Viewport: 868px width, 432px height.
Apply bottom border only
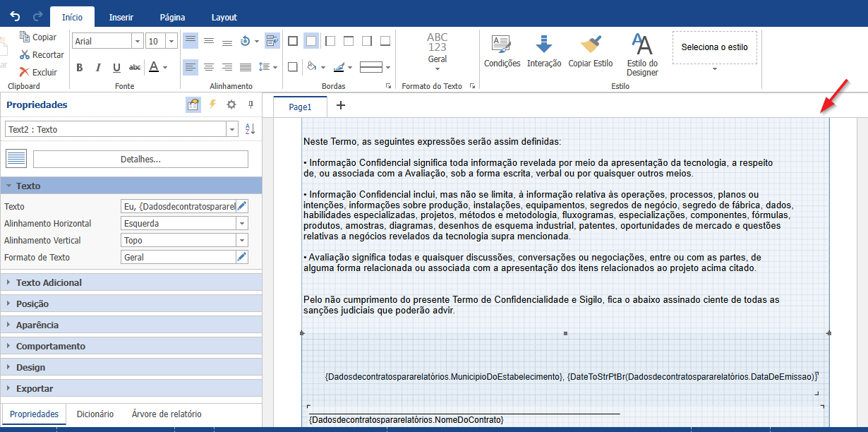pyautogui.click(x=385, y=41)
